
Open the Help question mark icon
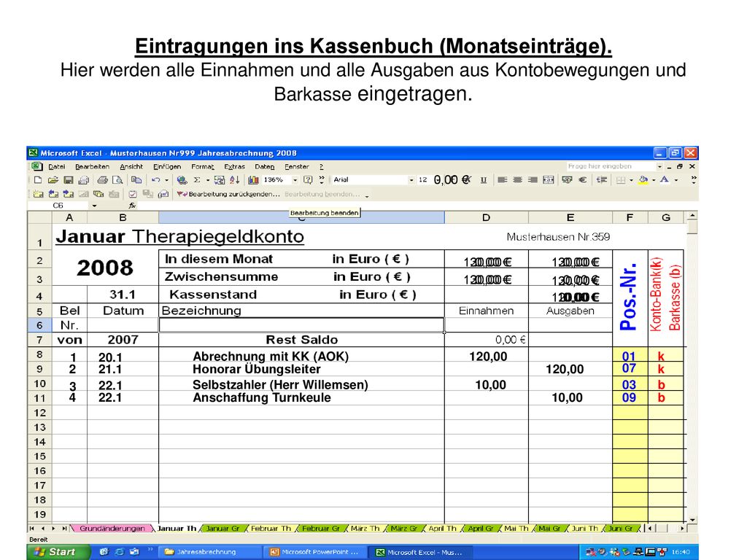308,180
